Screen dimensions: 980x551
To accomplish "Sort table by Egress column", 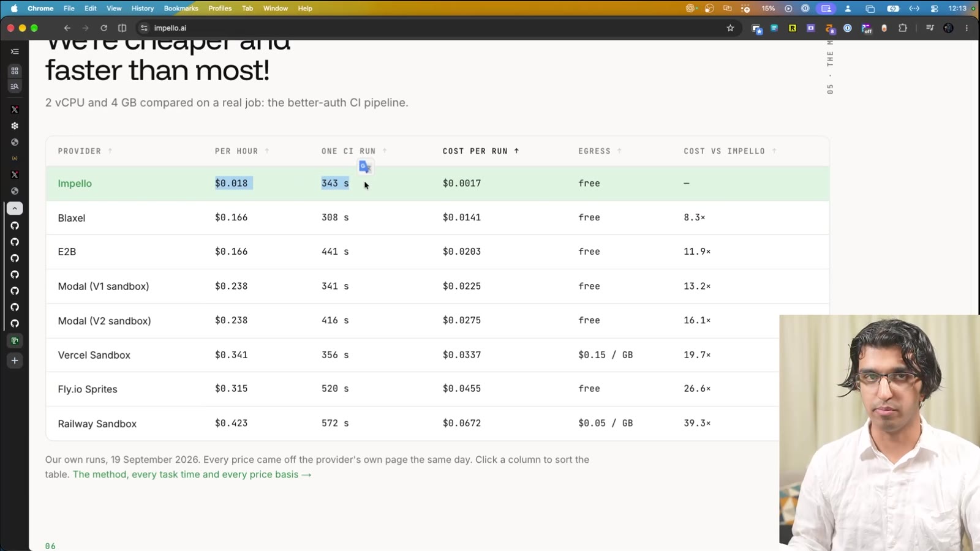I will (x=600, y=151).
